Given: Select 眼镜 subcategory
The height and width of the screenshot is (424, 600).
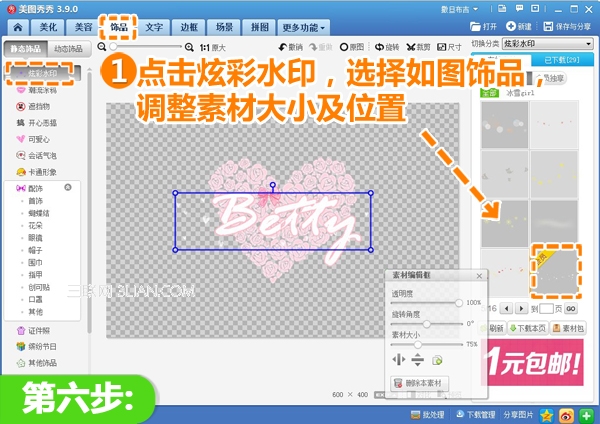Looking at the screenshot, I should point(36,238).
